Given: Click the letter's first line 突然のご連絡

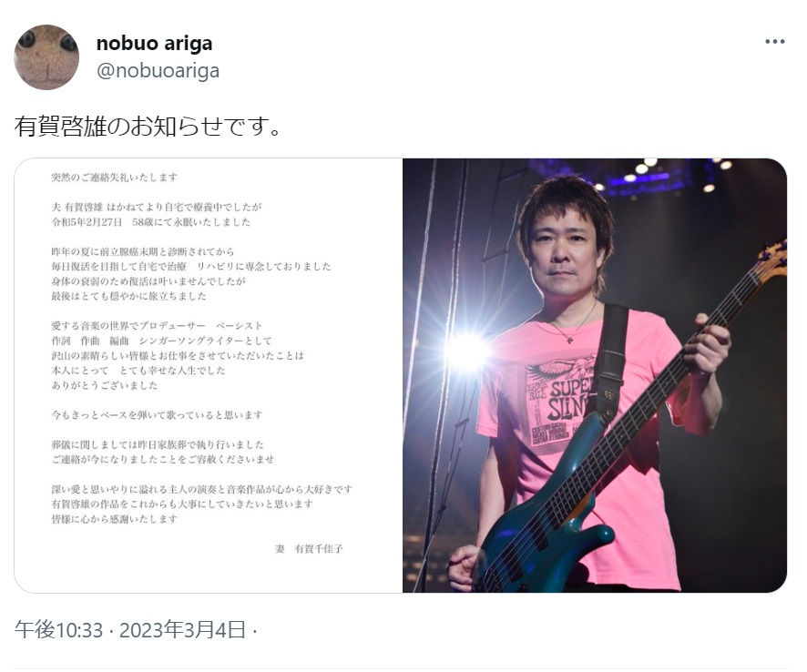Looking at the screenshot, I should (x=114, y=178).
